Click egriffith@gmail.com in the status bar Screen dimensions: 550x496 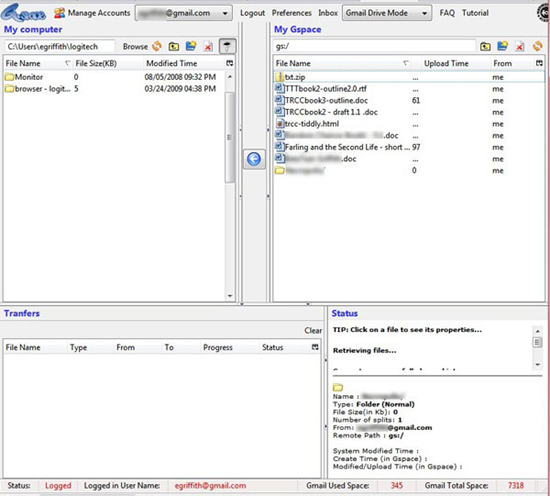click(x=210, y=485)
